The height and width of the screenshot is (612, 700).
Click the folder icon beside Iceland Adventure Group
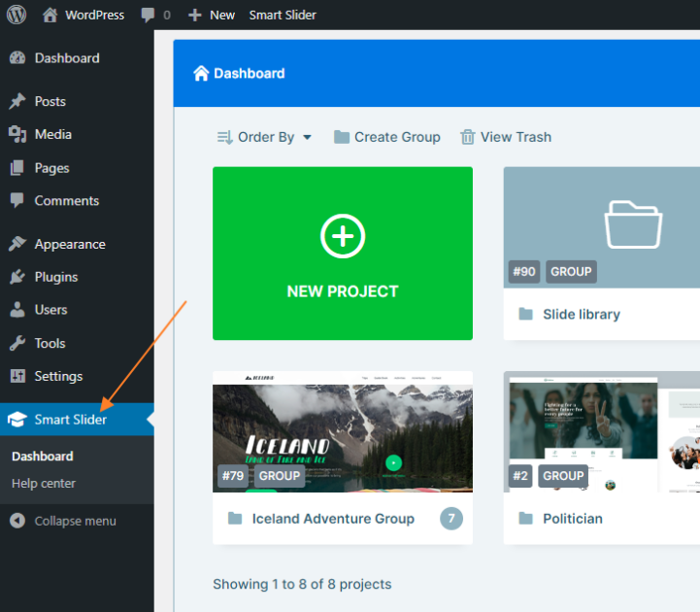coord(235,518)
